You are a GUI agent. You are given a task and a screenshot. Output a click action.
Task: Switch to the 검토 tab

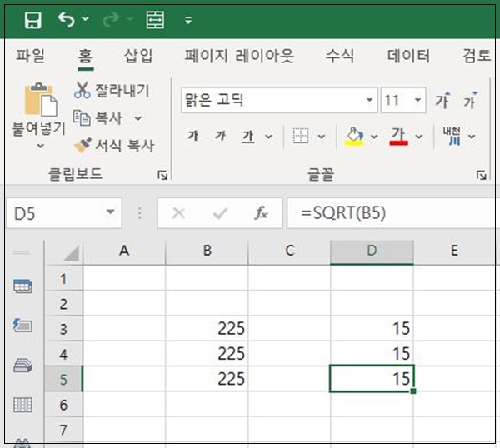[x=477, y=56]
